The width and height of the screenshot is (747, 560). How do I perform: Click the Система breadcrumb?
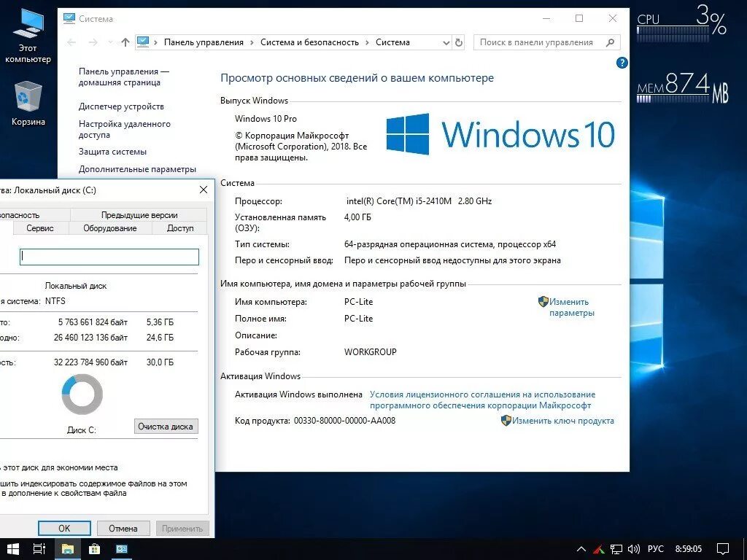click(392, 42)
